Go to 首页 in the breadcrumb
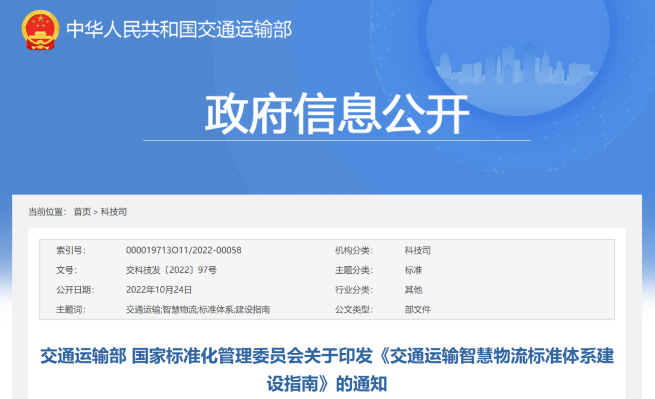The width and height of the screenshot is (655, 399). [82, 212]
